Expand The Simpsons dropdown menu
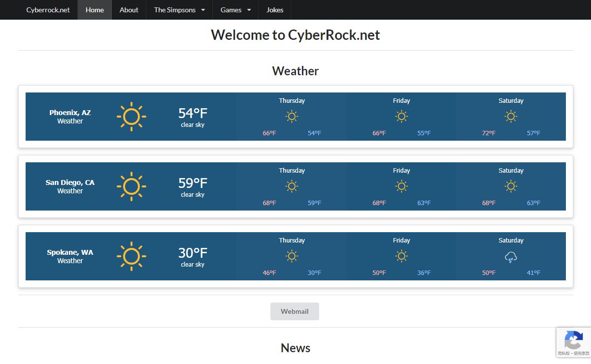Viewport: 591px width, 364px height. [179, 10]
